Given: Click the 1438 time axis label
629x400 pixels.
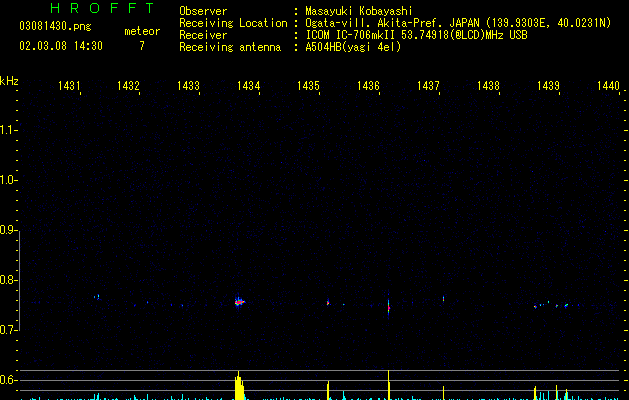Looking at the screenshot, I should click(489, 86).
